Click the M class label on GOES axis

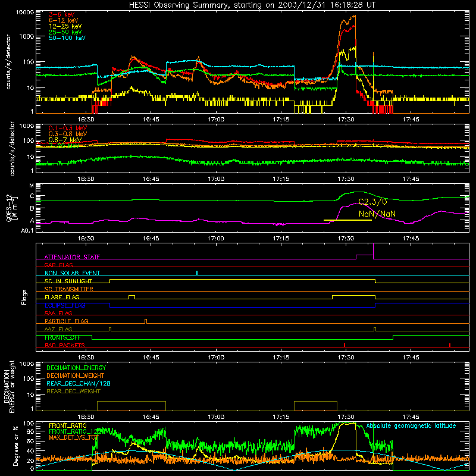(x=32, y=186)
